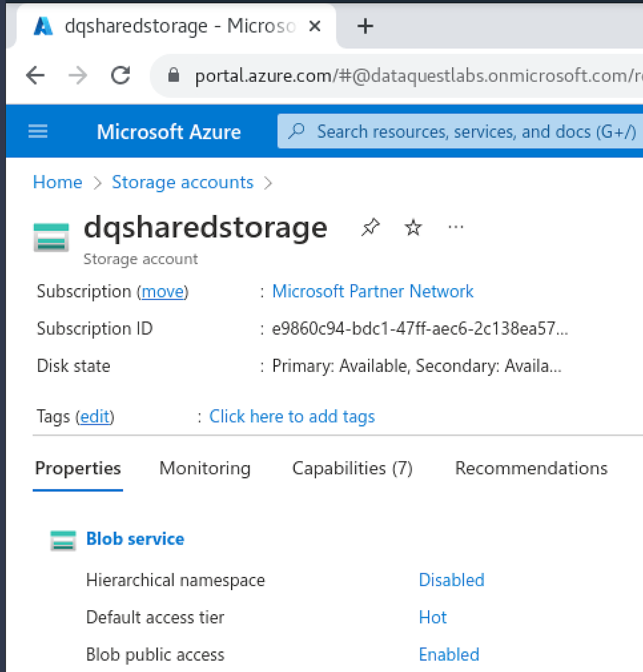Go to Storage accounts via breadcrumb
The width and height of the screenshot is (643, 672).
point(182,182)
